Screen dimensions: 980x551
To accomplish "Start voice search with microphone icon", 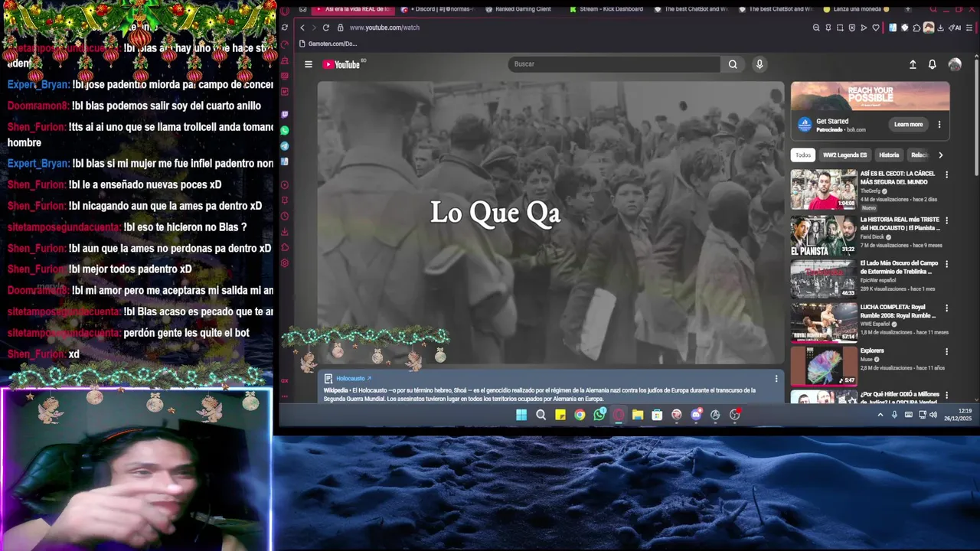I will [x=759, y=64].
